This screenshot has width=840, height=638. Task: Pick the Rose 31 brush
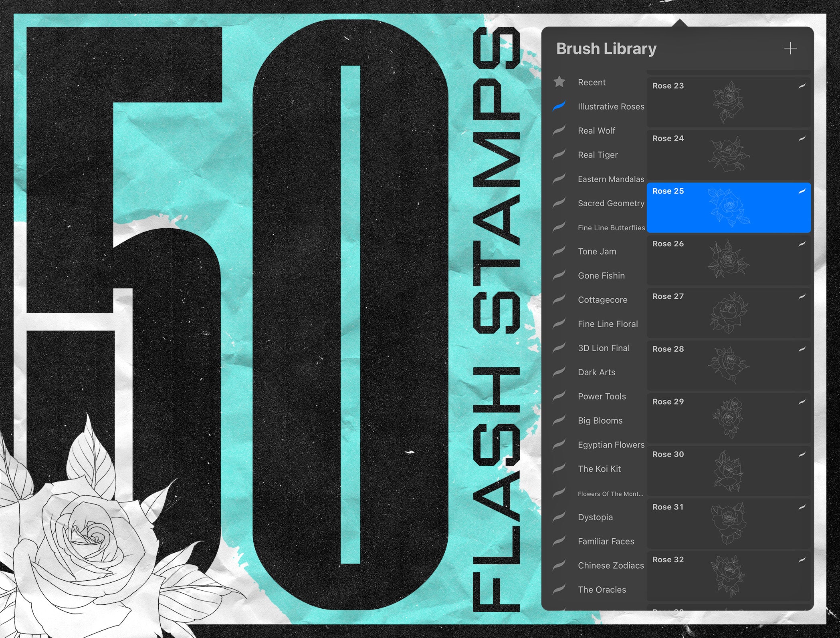(x=729, y=523)
